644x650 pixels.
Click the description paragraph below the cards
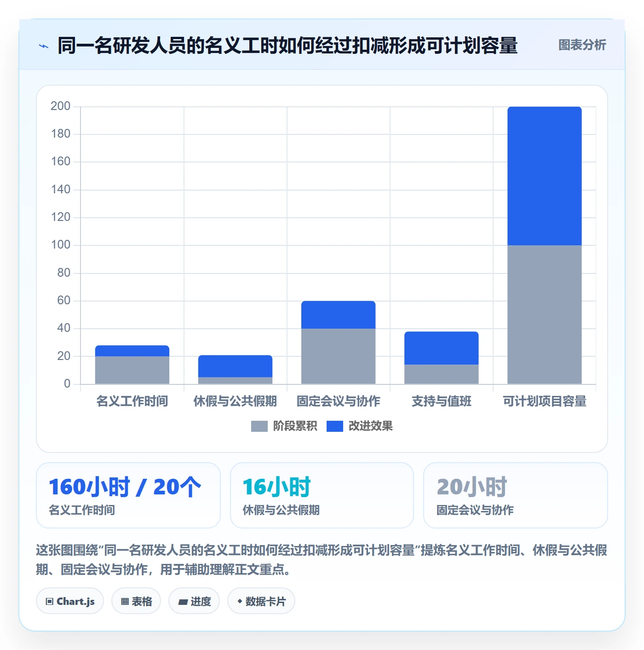tap(322, 560)
